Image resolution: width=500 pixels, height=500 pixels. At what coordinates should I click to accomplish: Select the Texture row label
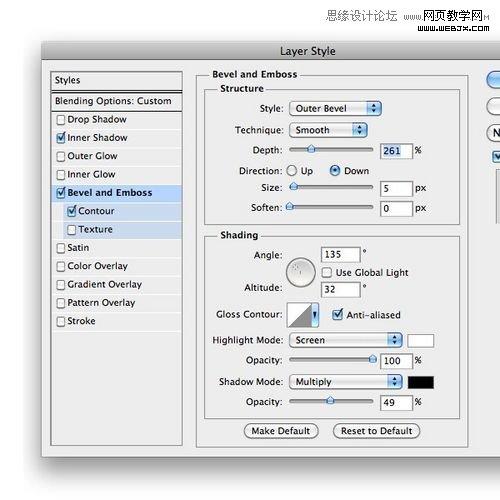[x=96, y=229]
